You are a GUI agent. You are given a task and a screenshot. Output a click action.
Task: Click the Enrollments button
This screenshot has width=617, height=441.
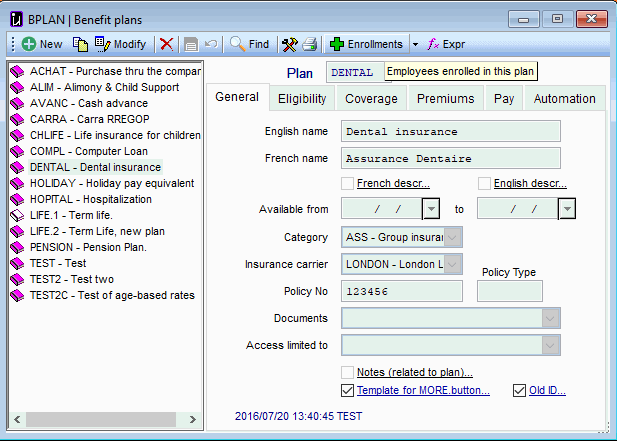click(x=366, y=44)
